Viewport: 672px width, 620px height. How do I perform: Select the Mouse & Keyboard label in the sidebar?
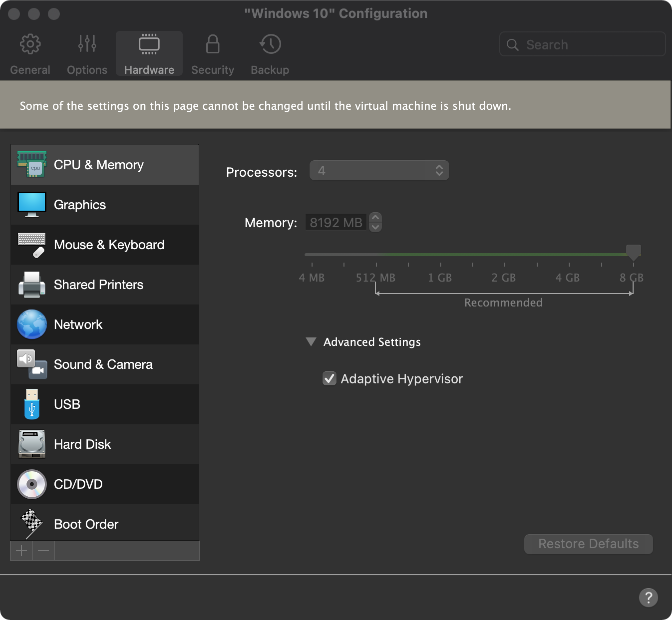pyautogui.click(x=109, y=245)
